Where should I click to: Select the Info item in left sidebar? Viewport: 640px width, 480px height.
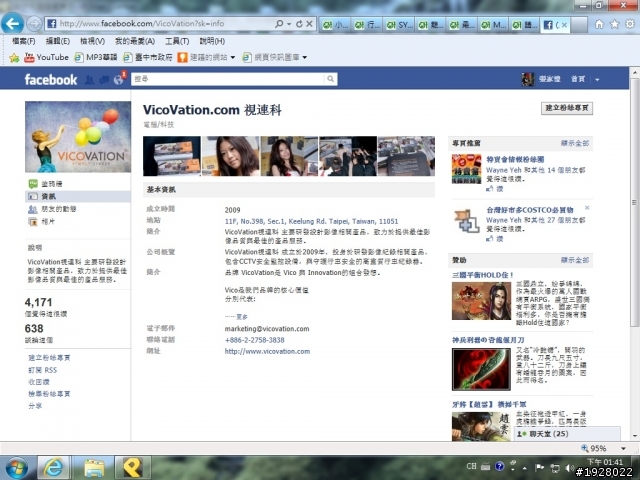[x=78, y=196]
